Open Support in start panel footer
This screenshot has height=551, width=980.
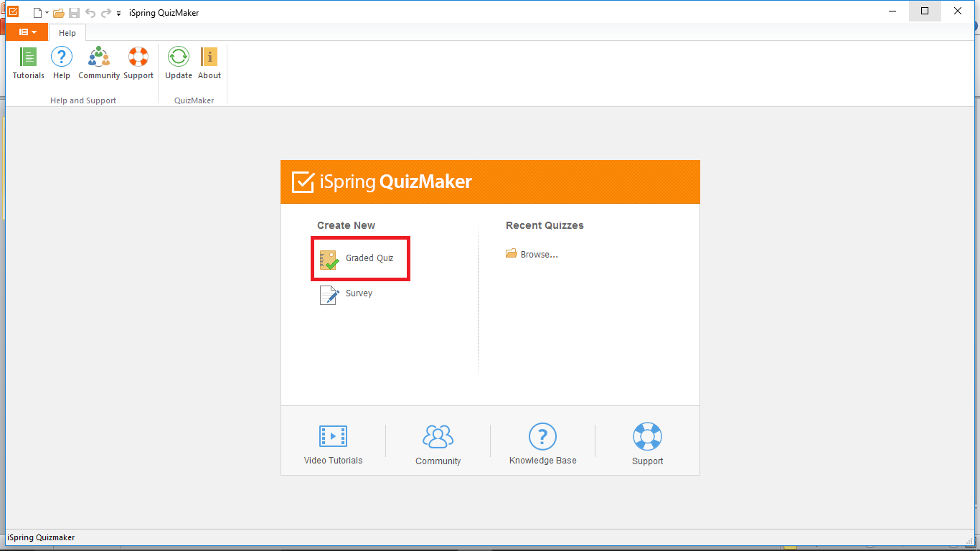647,445
